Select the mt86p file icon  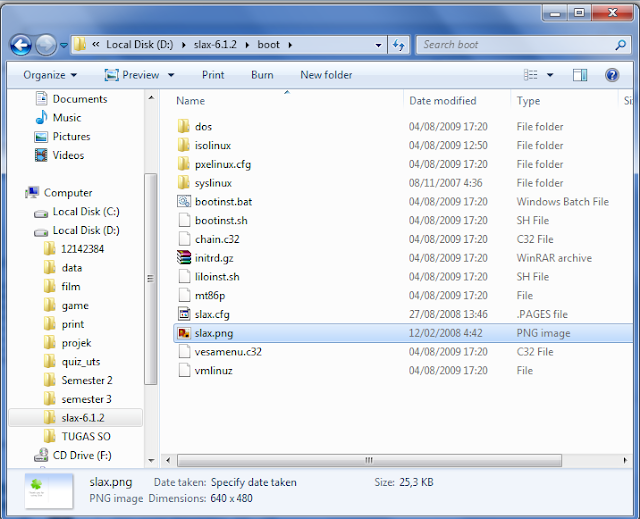click(x=184, y=295)
